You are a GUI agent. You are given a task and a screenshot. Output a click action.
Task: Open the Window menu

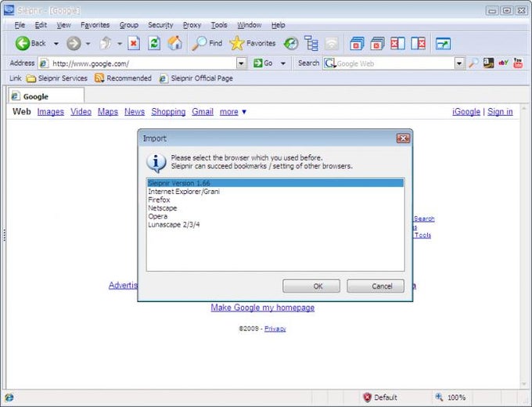(x=250, y=25)
